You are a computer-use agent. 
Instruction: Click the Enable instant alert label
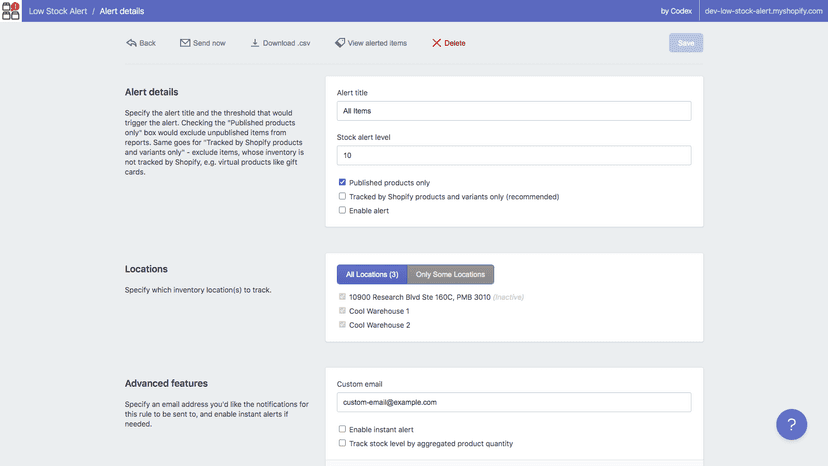pos(381,430)
